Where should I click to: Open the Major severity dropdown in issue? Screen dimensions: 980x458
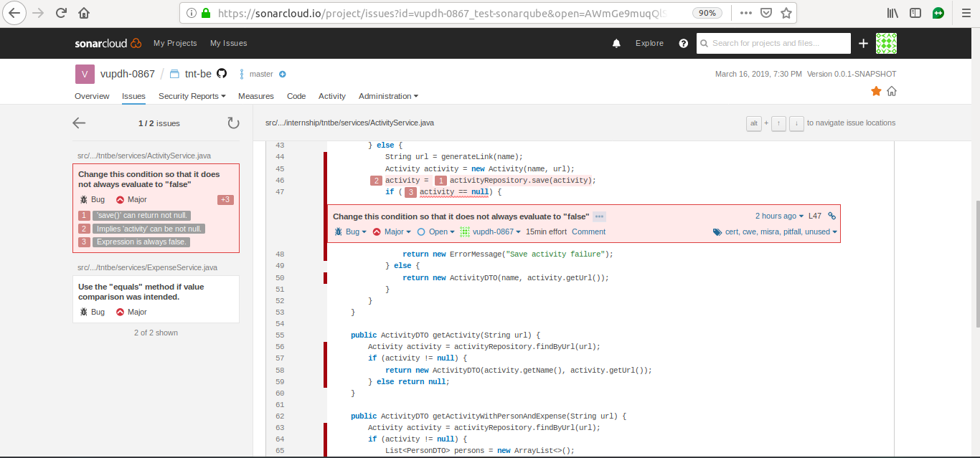392,232
